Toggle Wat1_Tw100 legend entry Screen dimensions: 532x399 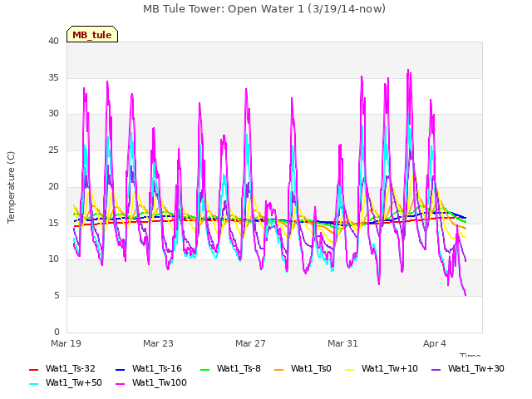coord(151,382)
